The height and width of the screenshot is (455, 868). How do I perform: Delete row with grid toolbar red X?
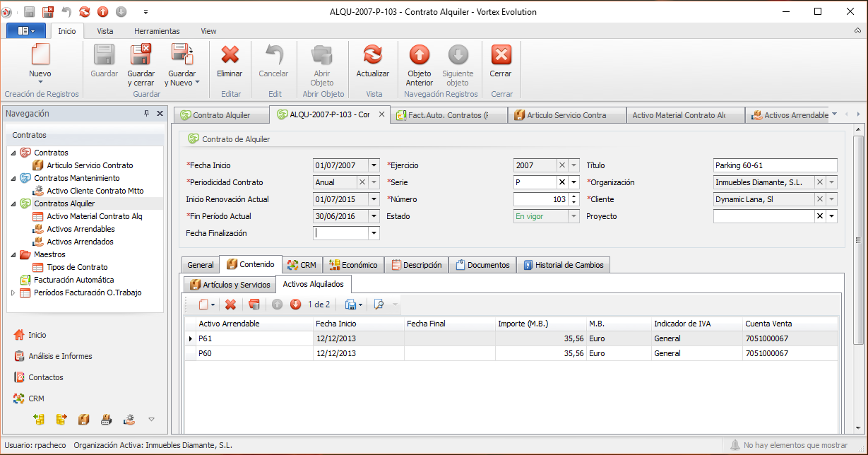[x=230, y=305]
